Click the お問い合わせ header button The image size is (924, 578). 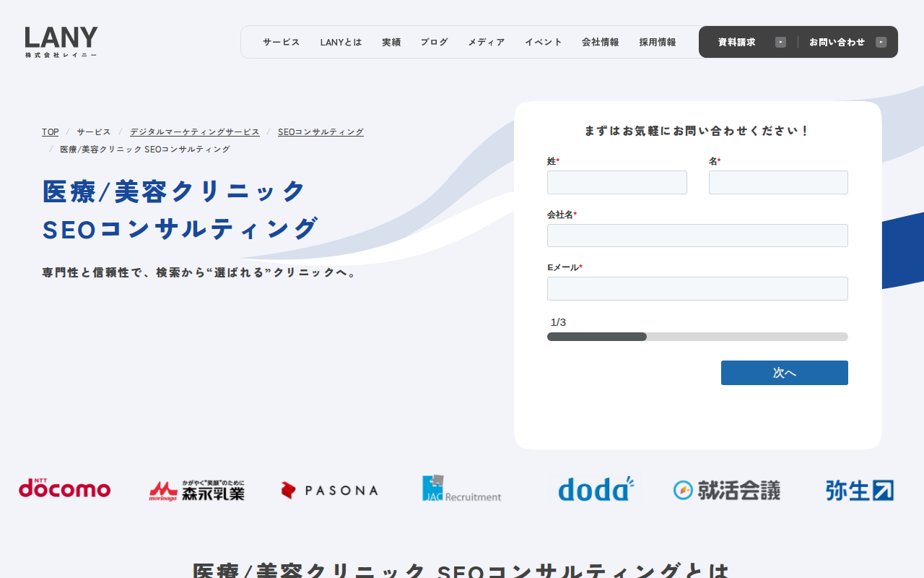(x=847, y=42)
